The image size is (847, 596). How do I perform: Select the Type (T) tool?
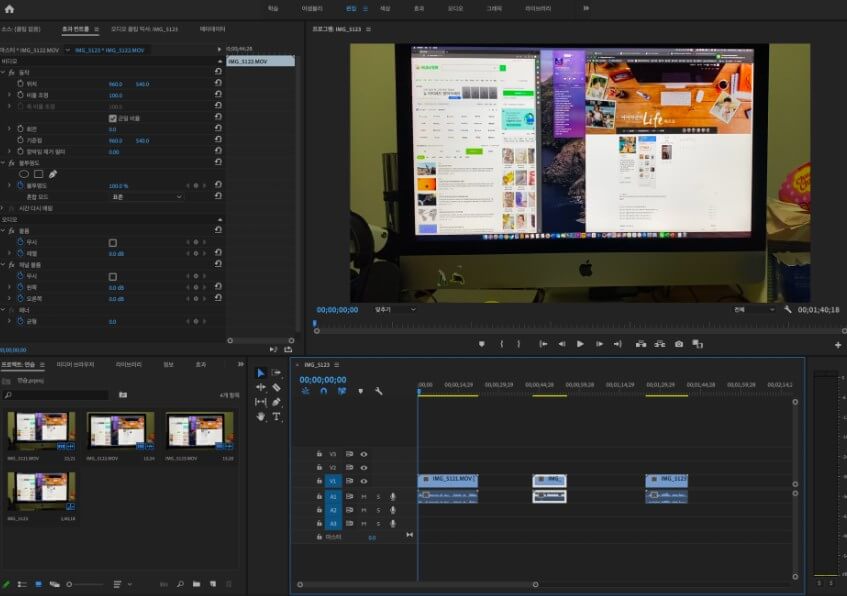276,416
